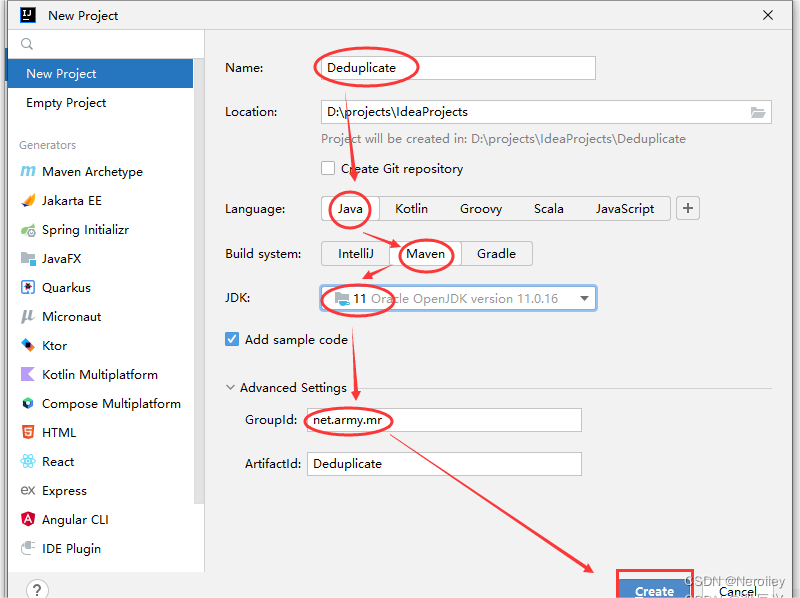Select Angular CLI generator label
800x598 pixels.
click(x=75, y=519)
